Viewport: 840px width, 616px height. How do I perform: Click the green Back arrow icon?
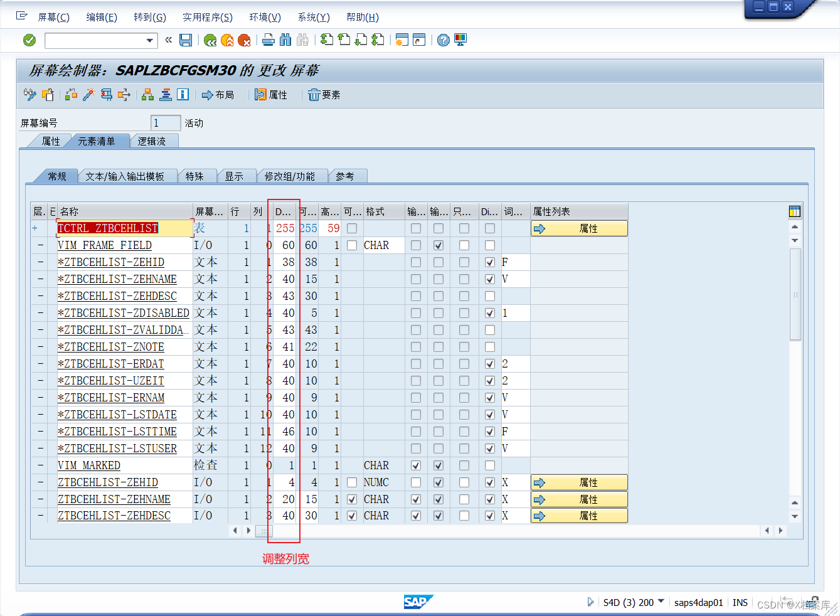coord(210,40)
